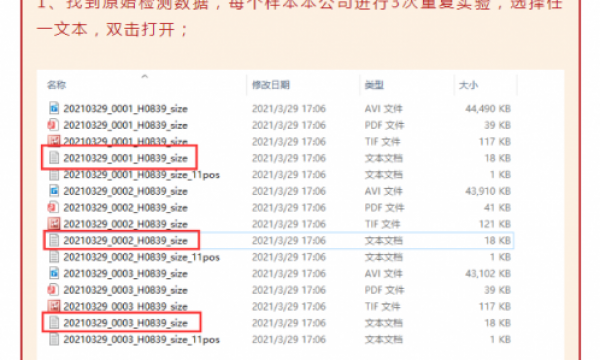Click the modified date of the 44,490 KB file
This screenshot has width=600, height=360.
(289, 109)
